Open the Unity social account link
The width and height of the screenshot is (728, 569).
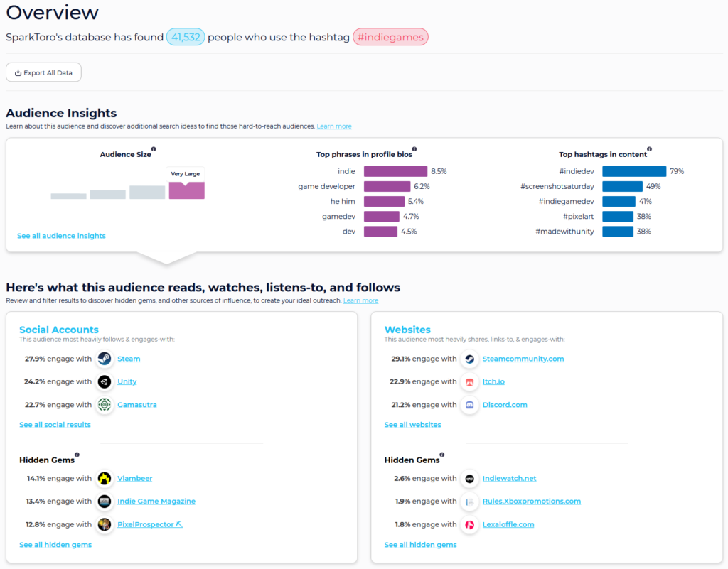pyautogui.click(x=127, y=381)
